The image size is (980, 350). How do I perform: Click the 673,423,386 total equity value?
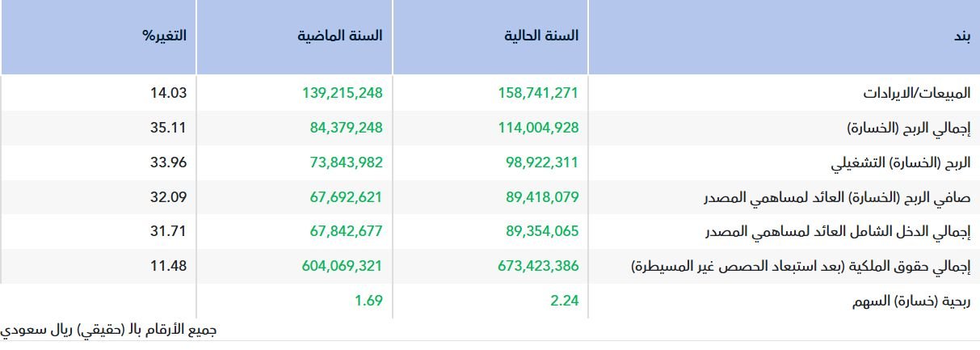(x=539, y=266)
